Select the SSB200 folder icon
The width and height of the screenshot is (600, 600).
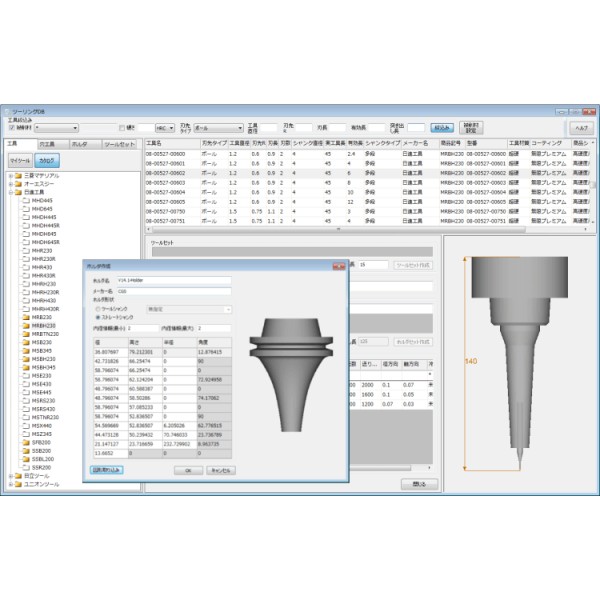tap(26, 451)
